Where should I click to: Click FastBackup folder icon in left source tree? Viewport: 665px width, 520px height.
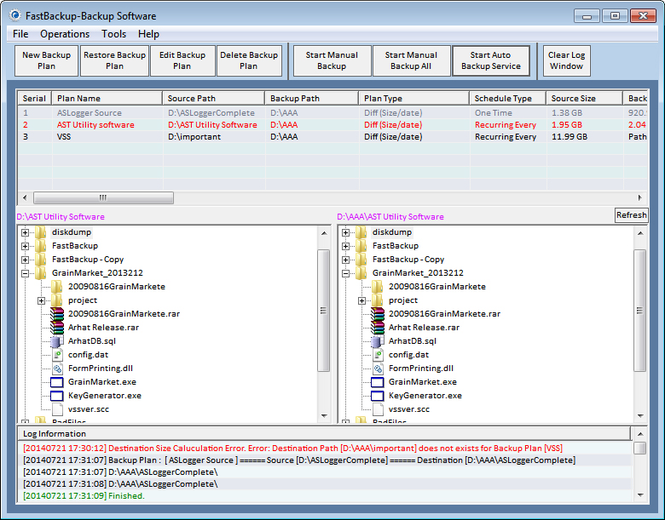point(41,246)
